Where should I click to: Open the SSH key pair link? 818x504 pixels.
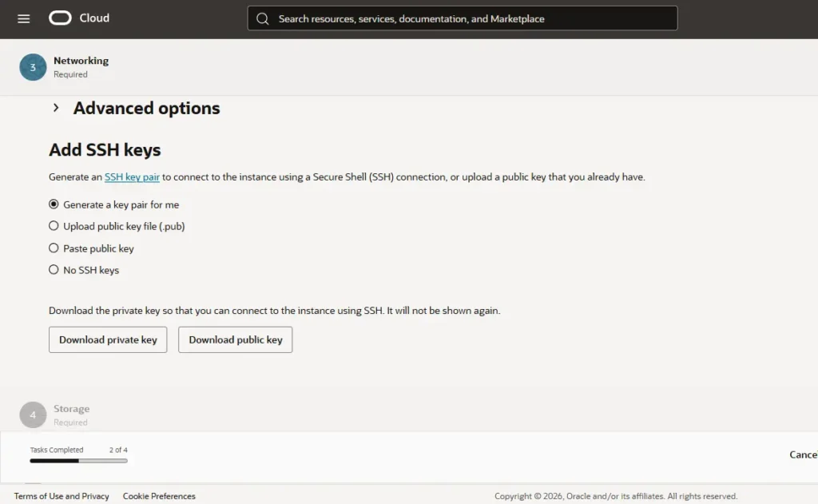[132, 177]
